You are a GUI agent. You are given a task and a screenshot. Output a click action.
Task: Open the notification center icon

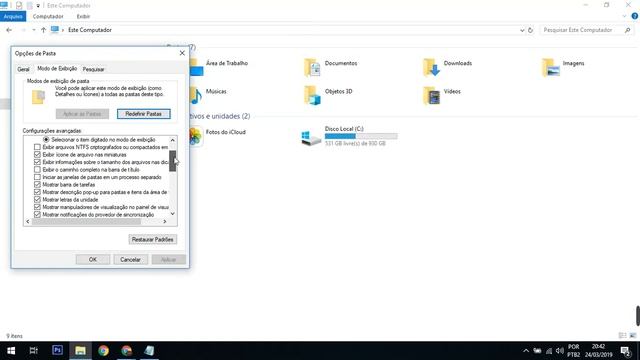pyautogui.click(x=625, y=351)
